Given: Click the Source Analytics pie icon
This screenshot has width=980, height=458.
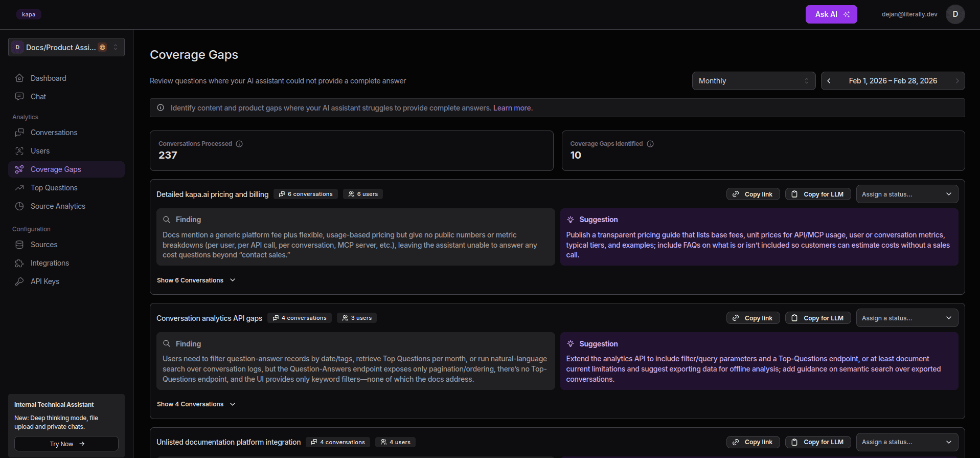Looking at the screenshot, I should point(19,206).
